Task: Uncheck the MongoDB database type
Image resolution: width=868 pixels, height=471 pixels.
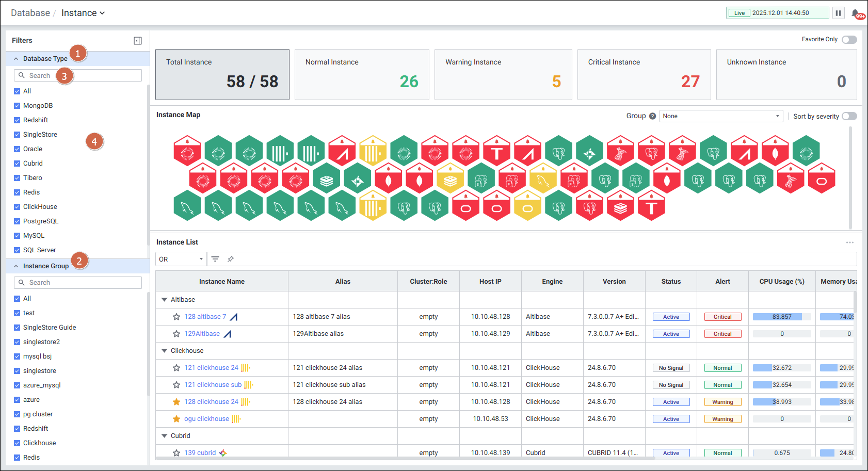Action: tap(17, 106)
